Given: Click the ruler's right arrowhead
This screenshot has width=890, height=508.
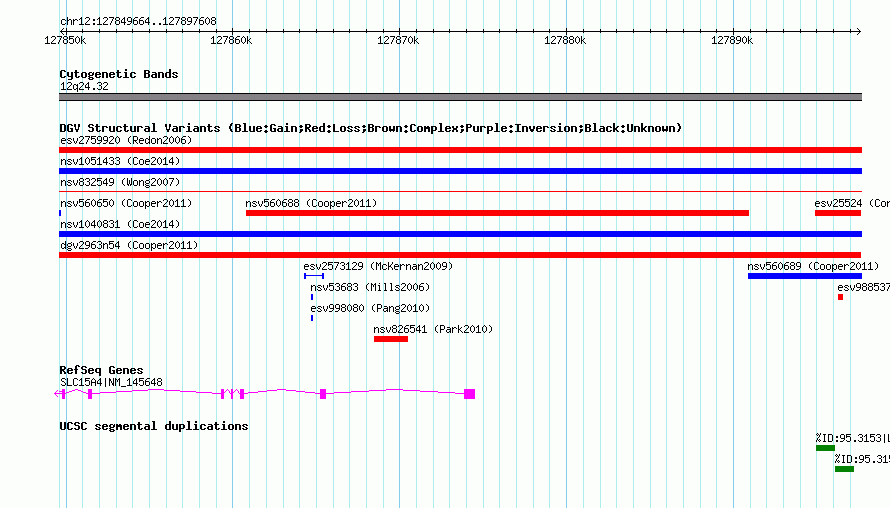Looking at the screenshot, I should (858, 31).
